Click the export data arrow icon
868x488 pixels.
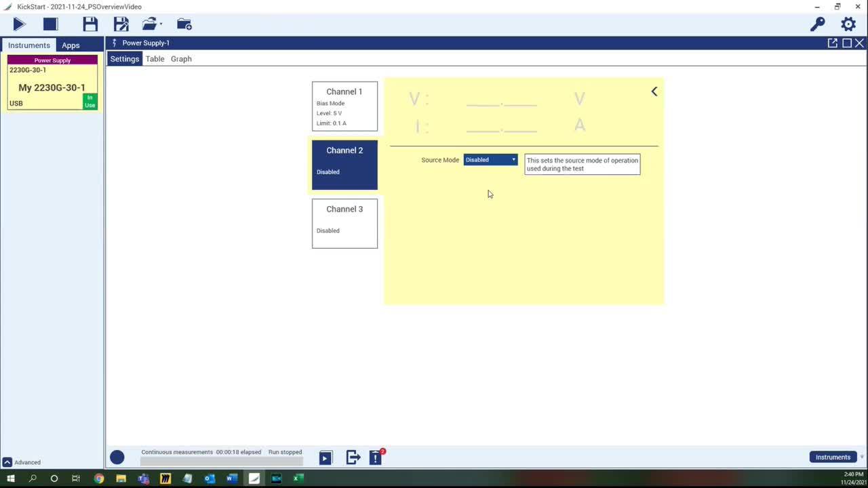pos(353,457)
